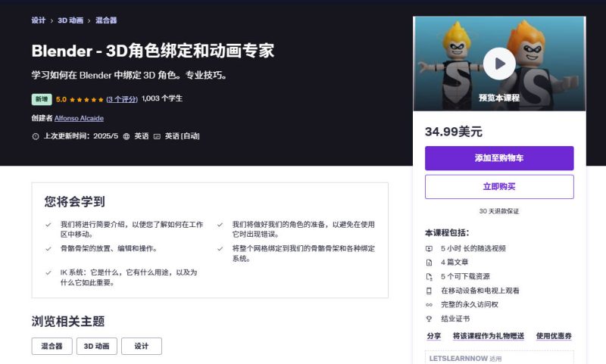Click the 英语 [自动] caption text
606x364 pixels.
point(182,136)
